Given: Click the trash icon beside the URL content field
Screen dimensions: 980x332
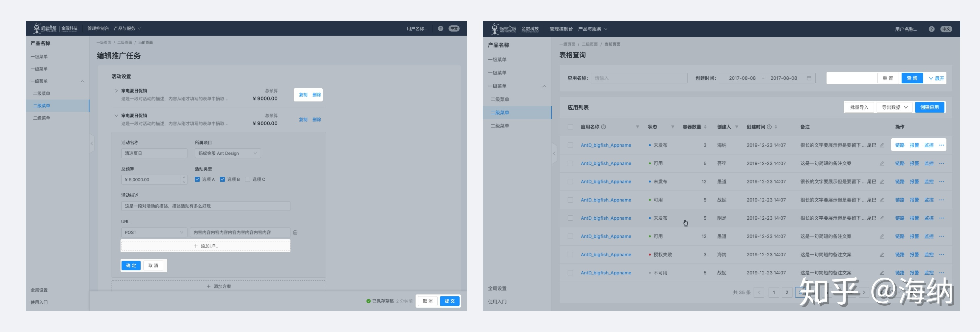Looking at the screenshot, I should 295,232.
